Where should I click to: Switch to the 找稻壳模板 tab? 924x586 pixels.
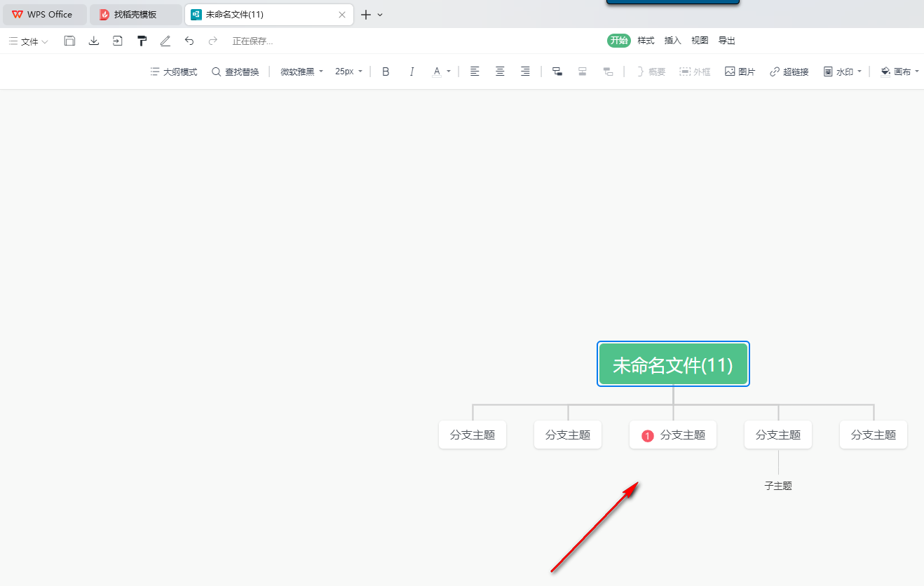pos(135,14)
